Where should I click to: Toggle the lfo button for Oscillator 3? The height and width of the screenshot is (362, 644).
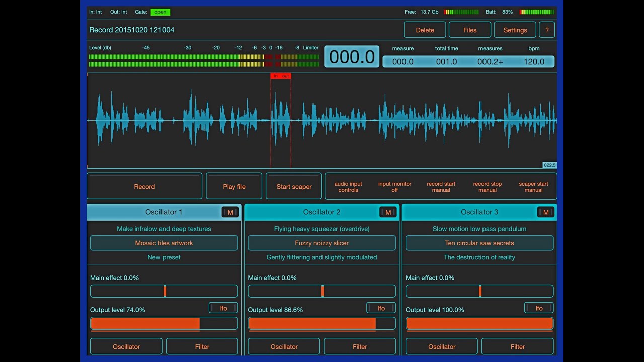[x=539, y=308]
